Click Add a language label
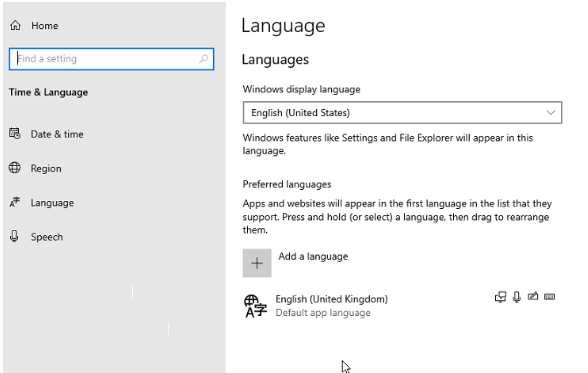 click(313, 256)
